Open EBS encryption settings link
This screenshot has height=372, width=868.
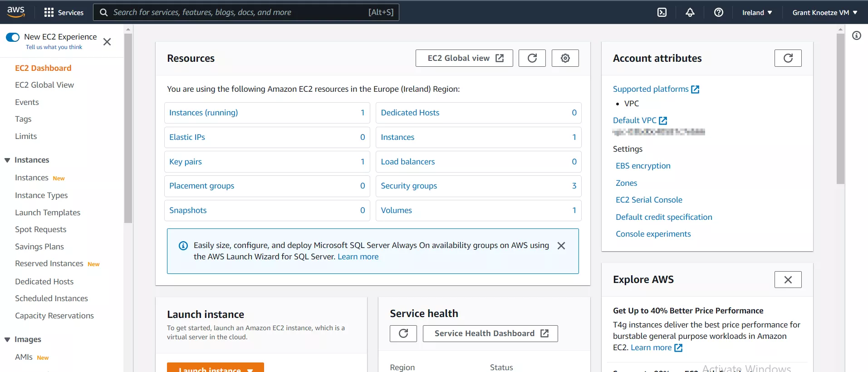[x=643, y=166]
